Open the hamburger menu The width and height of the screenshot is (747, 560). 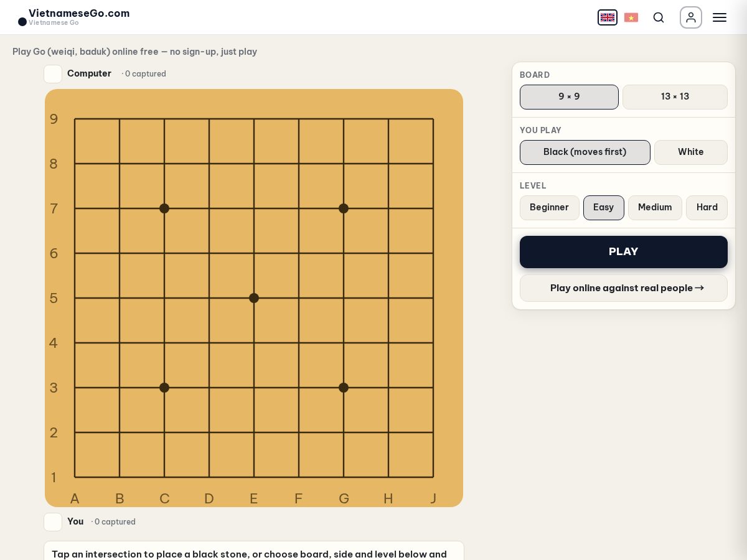point(720,17)
